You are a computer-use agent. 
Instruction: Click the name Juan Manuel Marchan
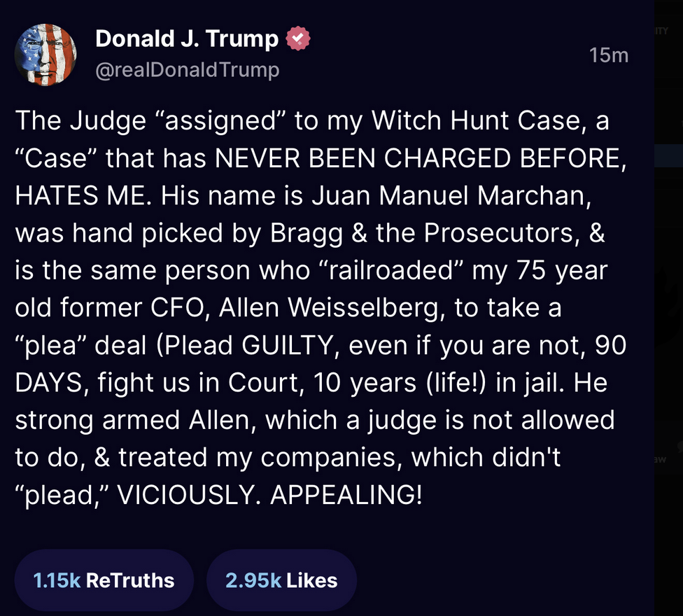[x=449, y=195]
